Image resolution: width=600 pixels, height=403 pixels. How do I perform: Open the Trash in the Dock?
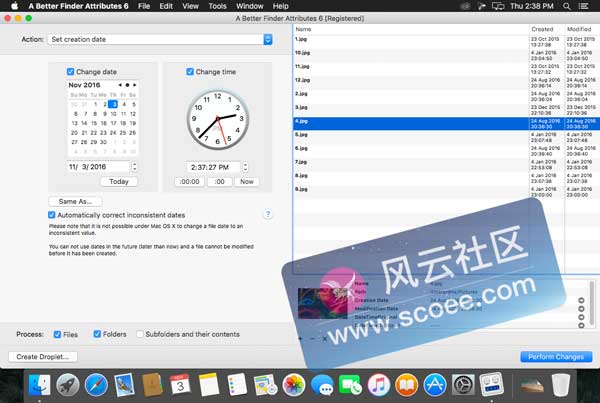point(561,385)
